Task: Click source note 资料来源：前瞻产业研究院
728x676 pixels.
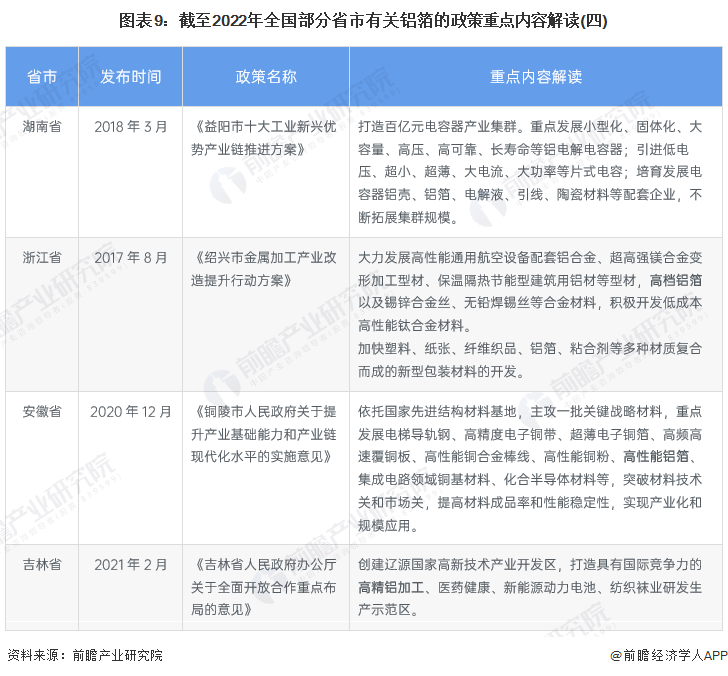Action: pyautogui.click(x=85, y=655)
